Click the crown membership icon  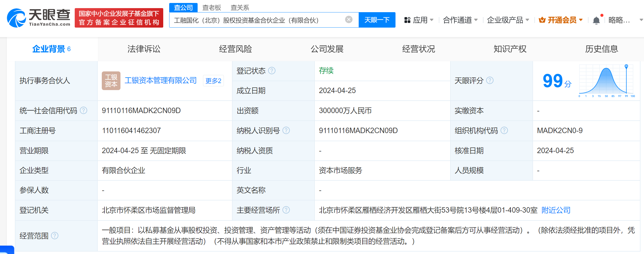(x=542, y=20)
